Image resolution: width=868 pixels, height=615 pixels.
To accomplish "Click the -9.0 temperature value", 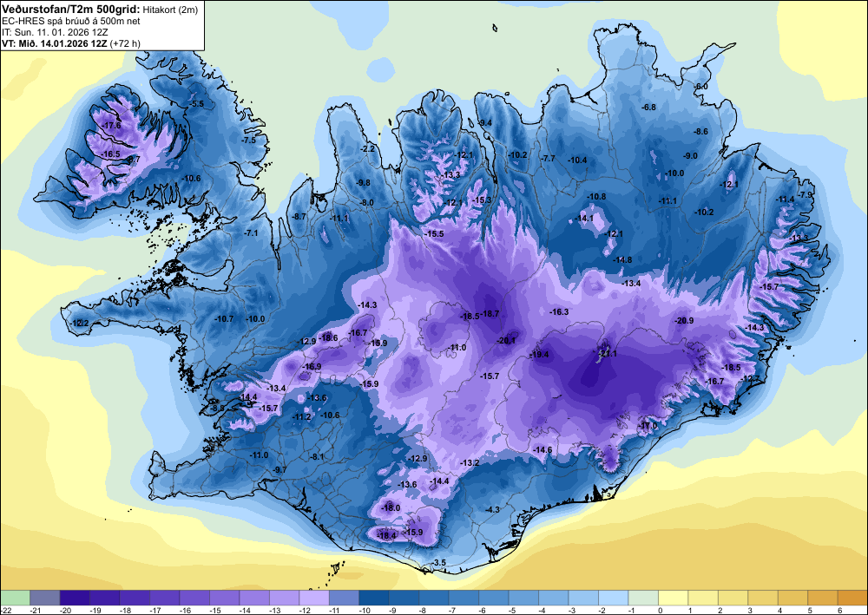I will (x=690, y=156).
